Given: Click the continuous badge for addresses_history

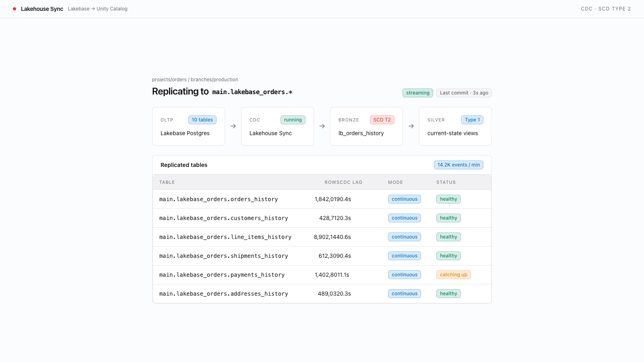Looking at the screenshot, I should (x=405, y=294).
